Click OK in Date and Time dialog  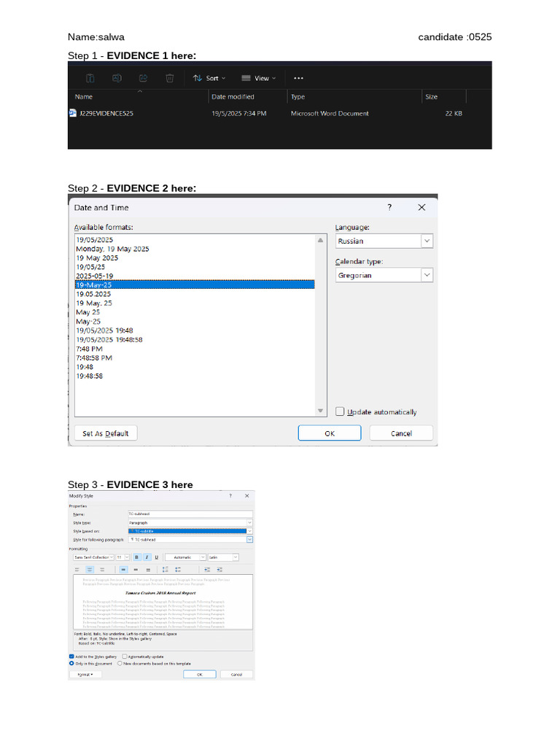coord(330,433)
